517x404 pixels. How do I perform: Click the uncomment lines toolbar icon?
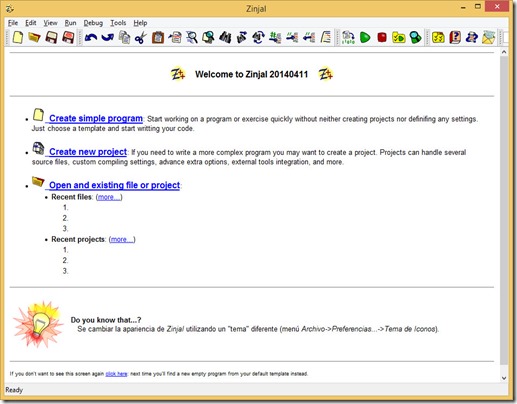tap(309, 37)
